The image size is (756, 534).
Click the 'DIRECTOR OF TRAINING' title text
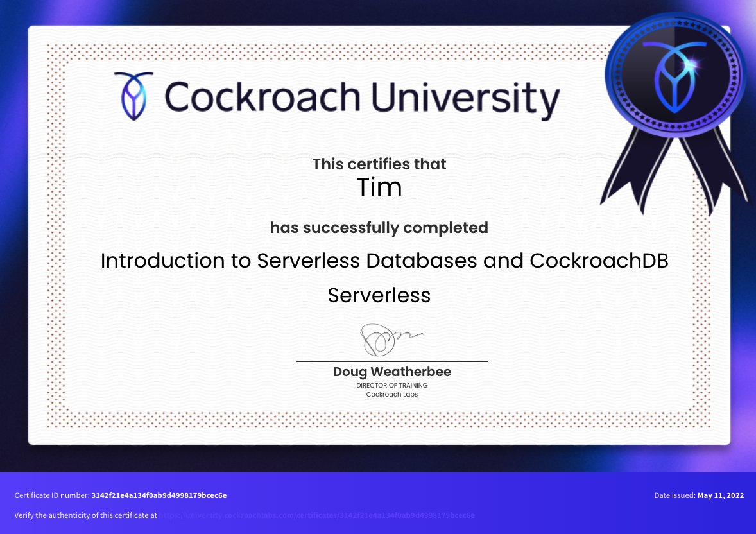coord(392,386)
